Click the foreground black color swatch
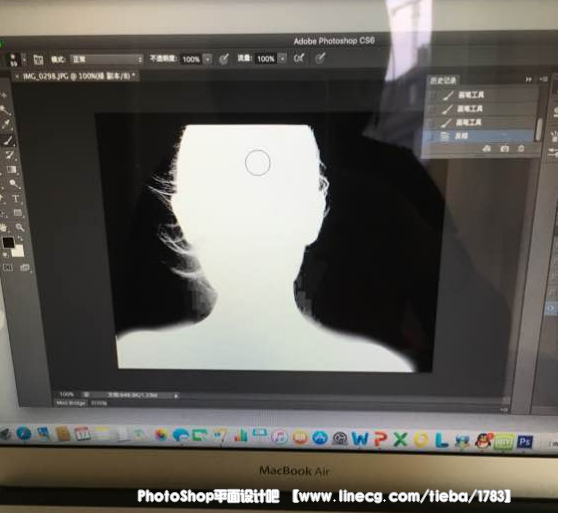Viewport: 561px width, 513px height. pos(8,243)
